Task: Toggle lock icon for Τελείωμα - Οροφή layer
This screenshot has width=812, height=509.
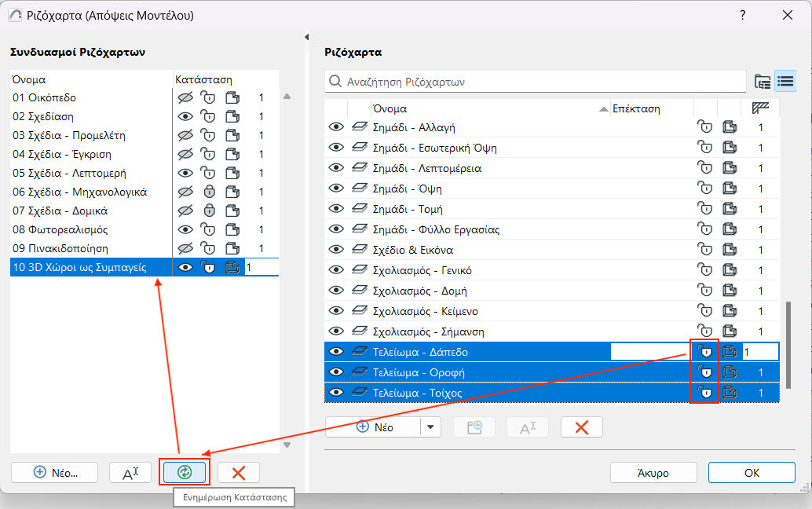Action: (x=704, y=372)
